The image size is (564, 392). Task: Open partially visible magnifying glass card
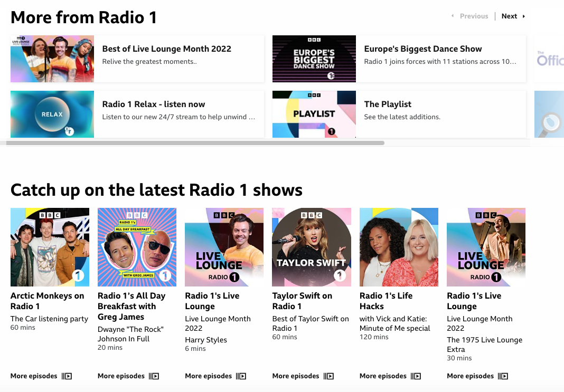549,114
